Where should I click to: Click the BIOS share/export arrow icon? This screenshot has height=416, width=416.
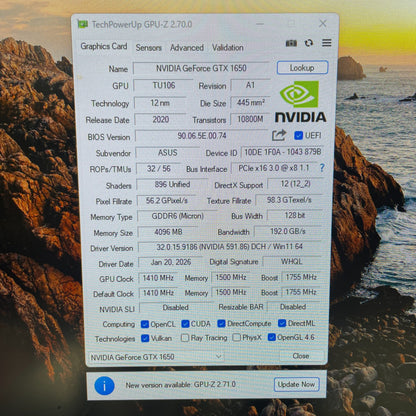tap(279, 135)
